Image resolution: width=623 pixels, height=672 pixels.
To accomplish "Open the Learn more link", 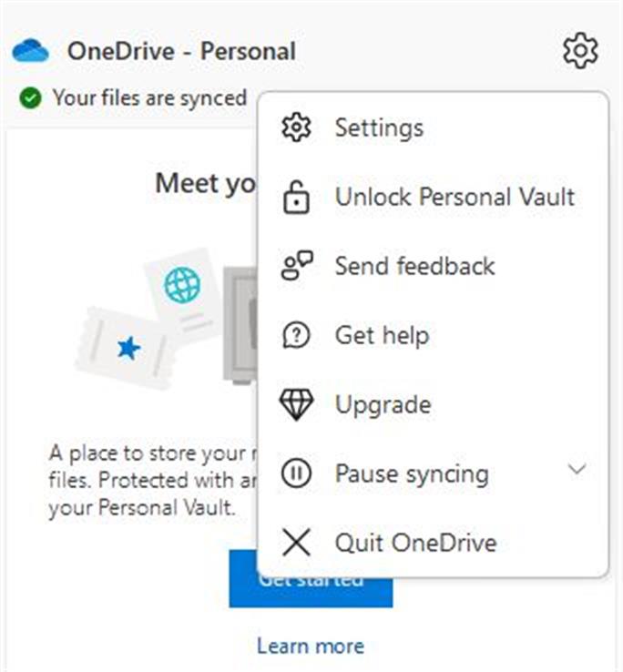I will coord(310,646).
